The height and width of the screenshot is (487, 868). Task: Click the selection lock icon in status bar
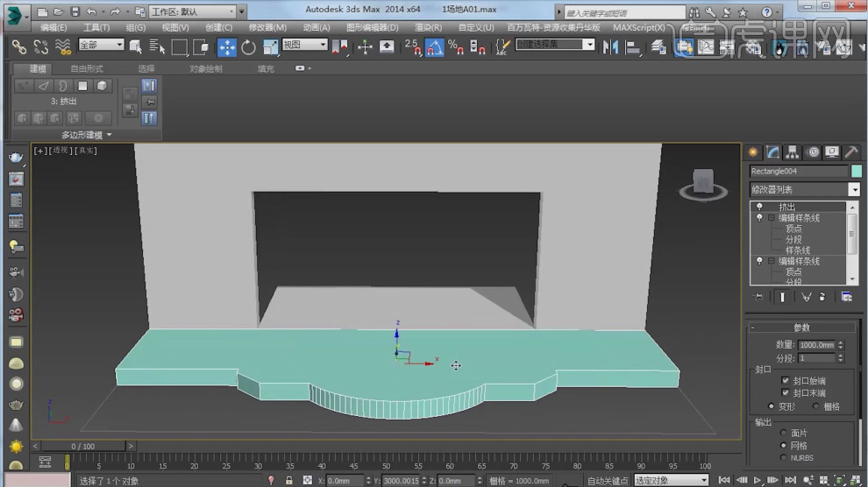289,480
